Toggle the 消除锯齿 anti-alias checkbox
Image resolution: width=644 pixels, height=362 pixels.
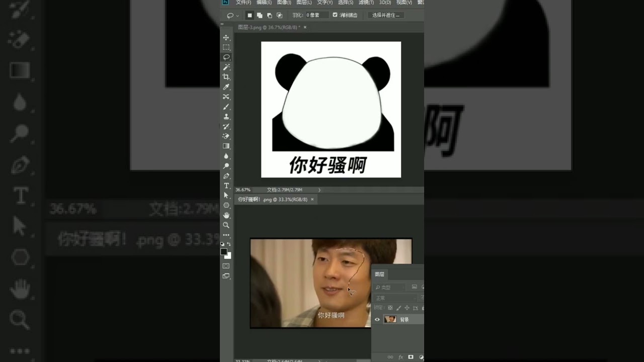pyautogui.click(x=335, y=15)
